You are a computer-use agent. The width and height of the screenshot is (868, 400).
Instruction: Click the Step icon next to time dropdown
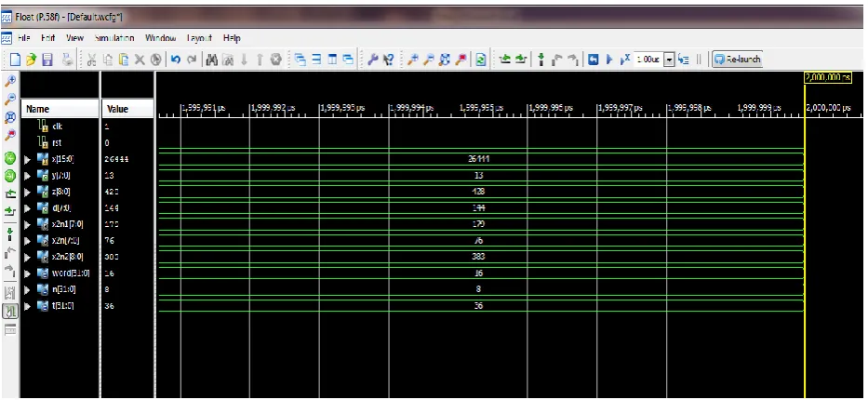(x=684, y=60)
